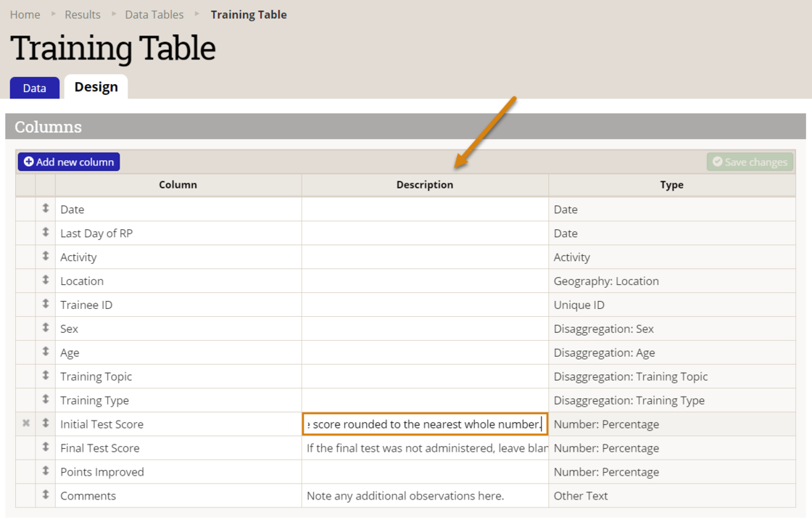Edit the description field for Initial Test Score
The width and height of the screenshot is (812, 525).
[424, 423]
